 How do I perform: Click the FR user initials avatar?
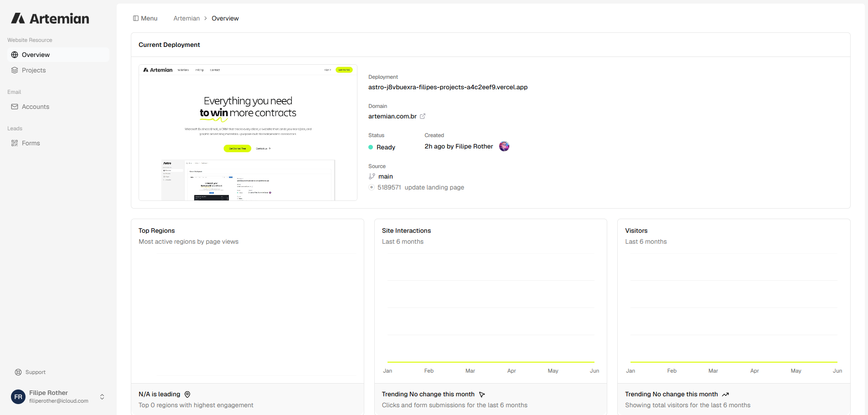tap(18, 397)
